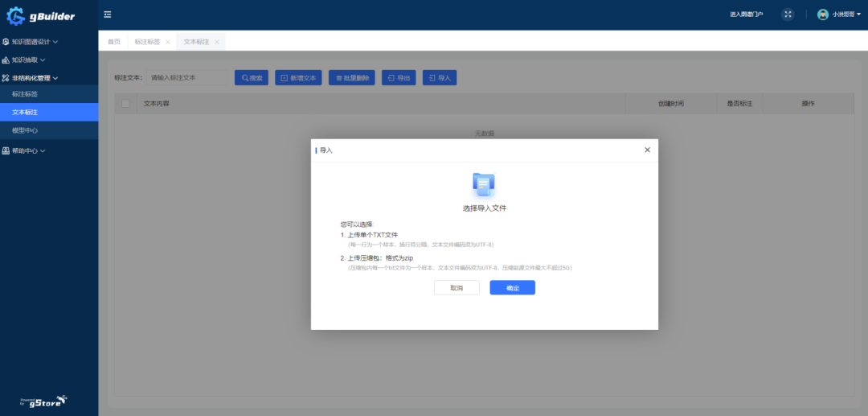Click the 新增文本 button
Screen dimensions: 868x416
click(x=298, y=78)
